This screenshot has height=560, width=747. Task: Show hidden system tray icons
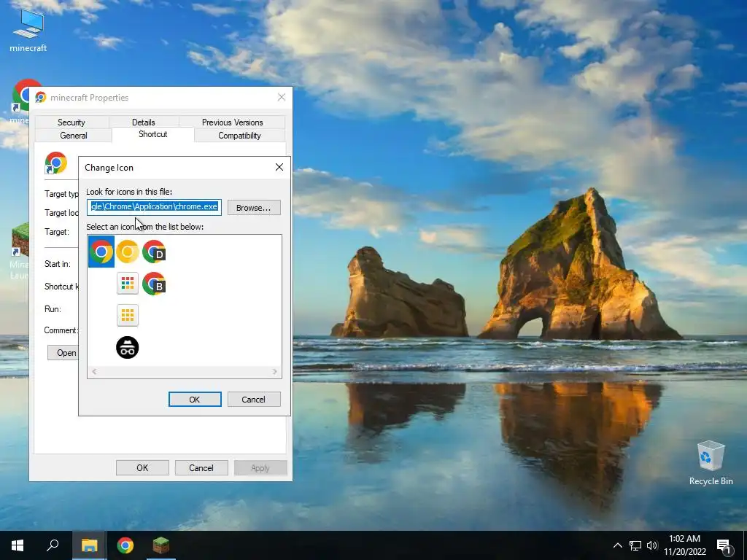(x=617, y=545)
